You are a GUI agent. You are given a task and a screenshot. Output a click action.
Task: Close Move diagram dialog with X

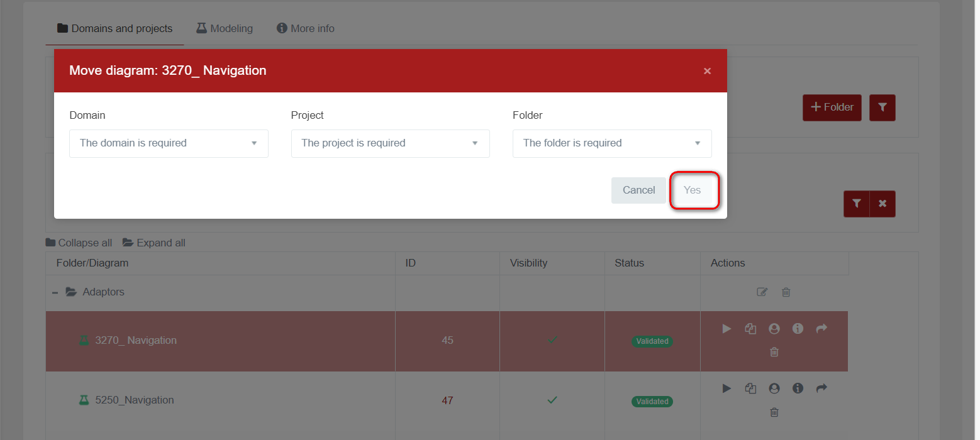pyautogui.click(x=707, y=71)
